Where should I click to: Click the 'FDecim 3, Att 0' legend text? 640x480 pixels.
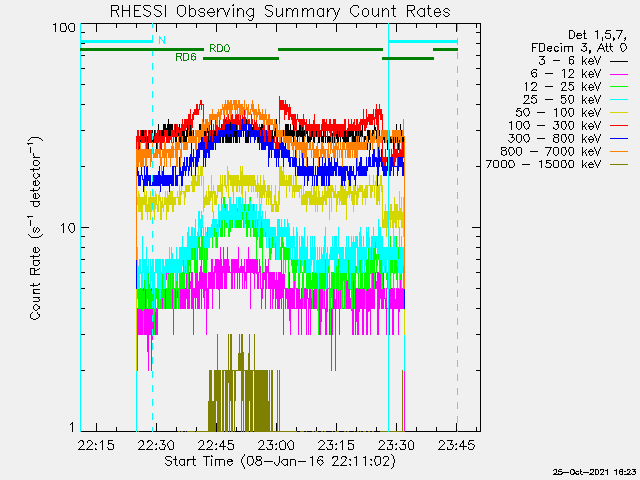coord(579,48)
